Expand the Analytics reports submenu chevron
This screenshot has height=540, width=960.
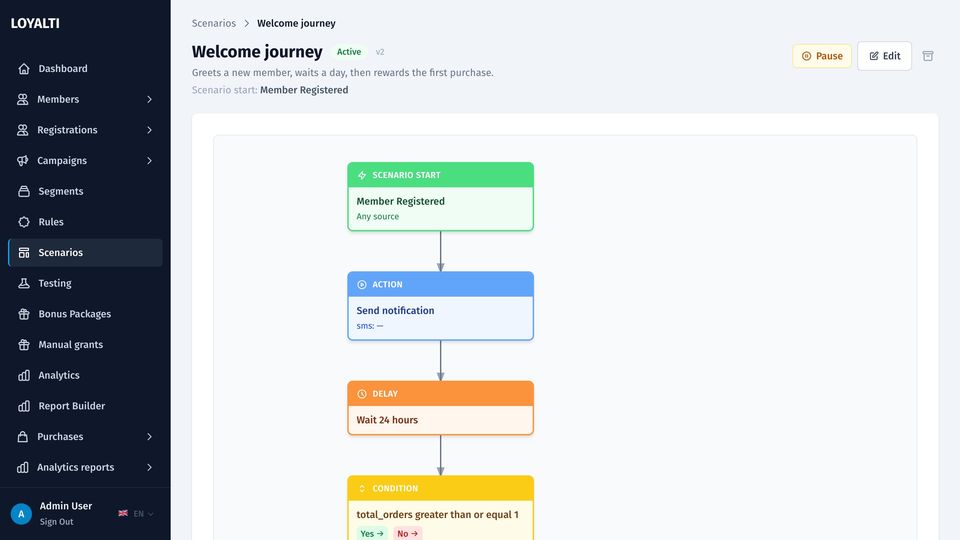149,467
